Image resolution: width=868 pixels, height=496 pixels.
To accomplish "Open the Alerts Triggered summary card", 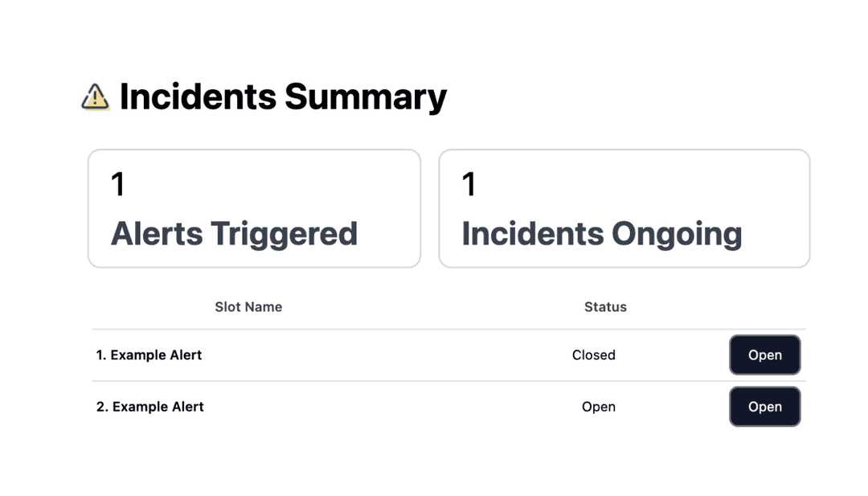I will 254,207.
